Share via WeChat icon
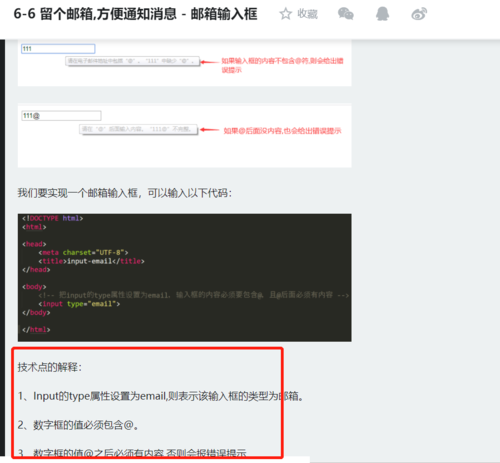This screenshot has height=463, width=500. (x=346, y=14)
